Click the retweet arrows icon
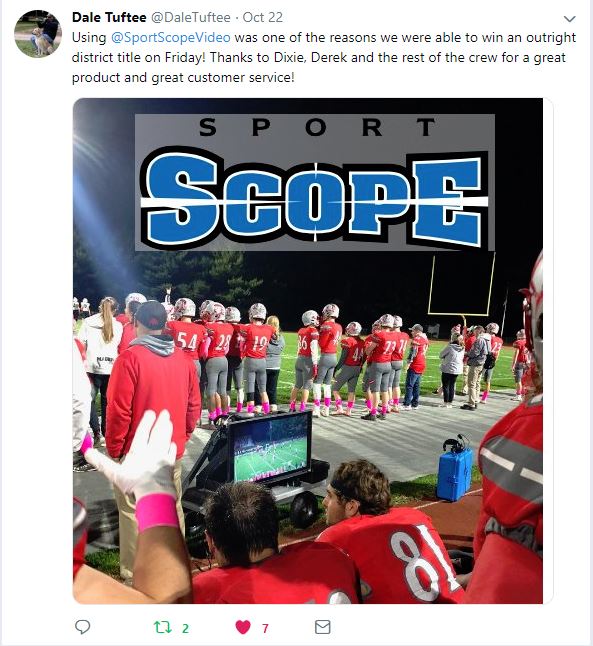Image resolution: width=593 pixels, height=646 pixels. point(162,627)
